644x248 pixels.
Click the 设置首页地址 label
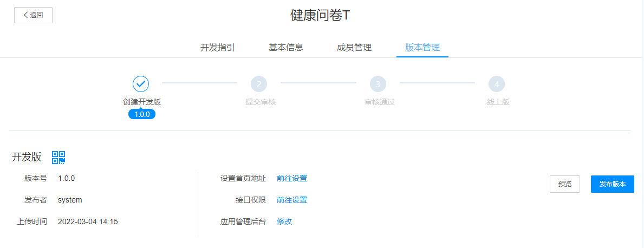point(243,179)
